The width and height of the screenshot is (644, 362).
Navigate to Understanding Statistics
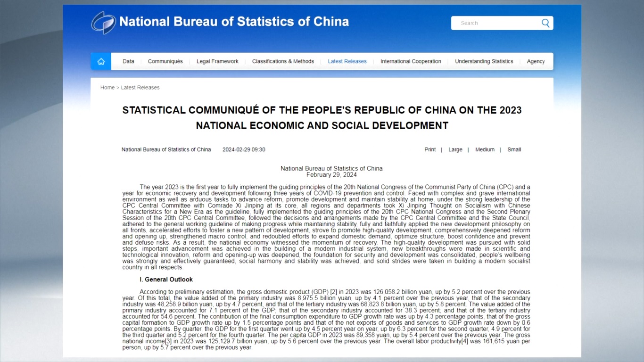coord(484,61)
